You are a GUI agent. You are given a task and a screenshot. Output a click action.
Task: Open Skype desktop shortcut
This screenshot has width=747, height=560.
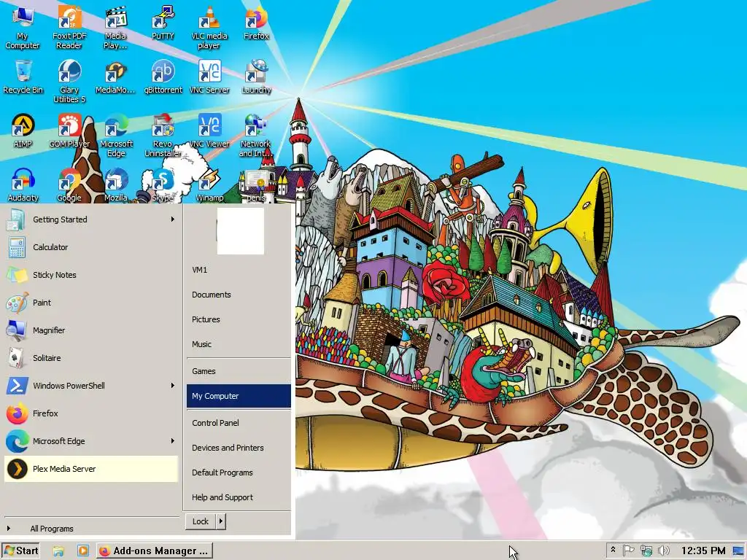point(163,184)
